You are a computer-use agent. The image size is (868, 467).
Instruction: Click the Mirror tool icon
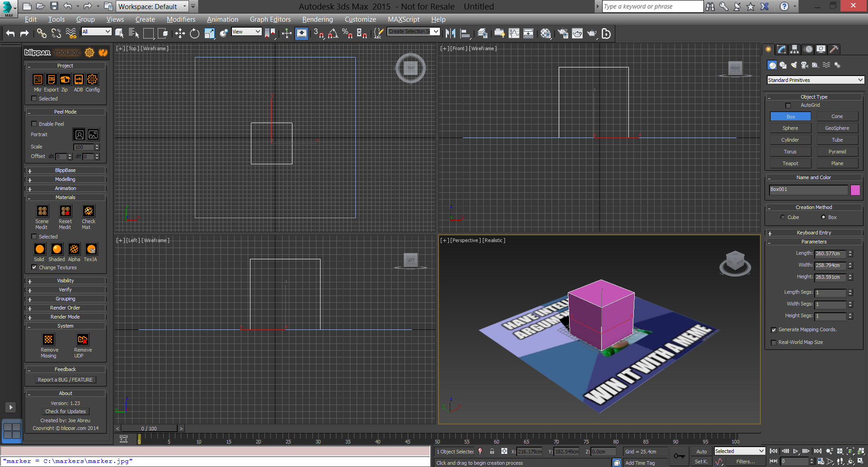coord(450,33)
